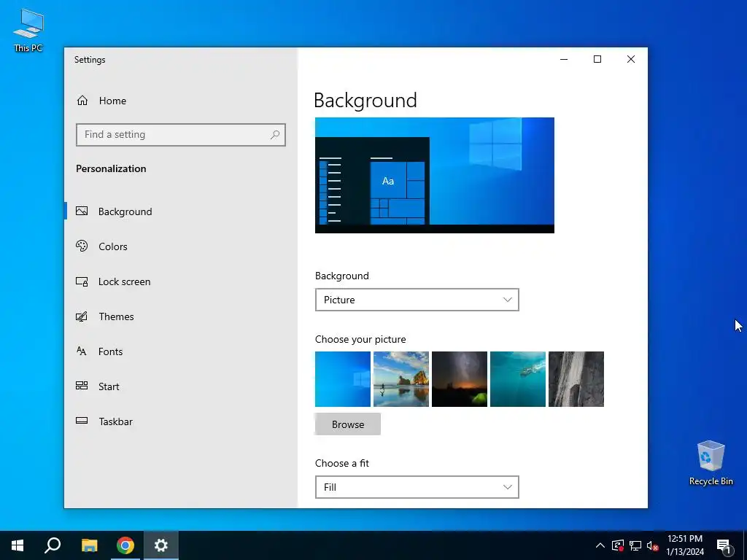Click the Colors palette icon
747x560 pixels.
click(x=82, y=246)
